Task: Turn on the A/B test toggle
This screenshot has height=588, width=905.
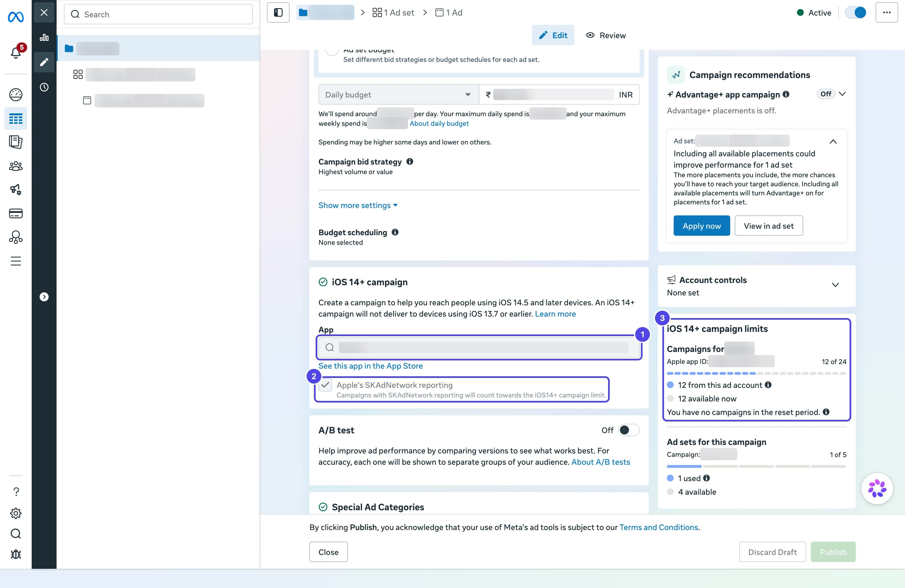Action: [x=629, y=430]
